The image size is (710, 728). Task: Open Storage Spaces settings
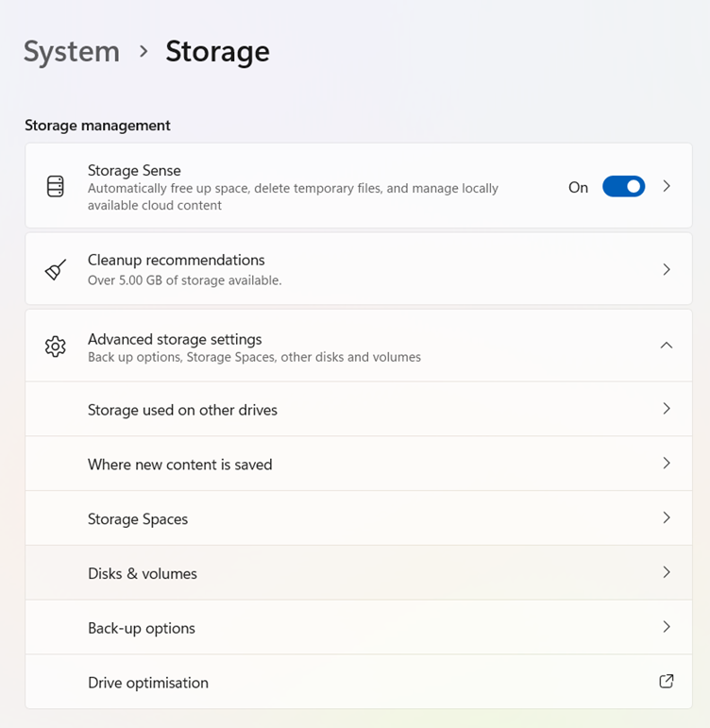point(359,518)
